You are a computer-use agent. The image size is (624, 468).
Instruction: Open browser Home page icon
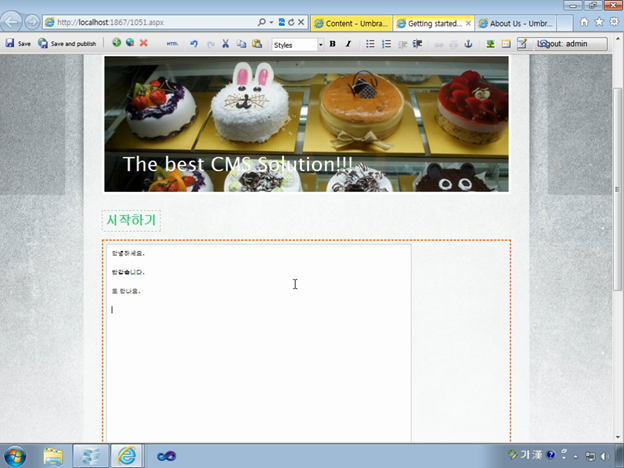click(x=584, y=22)
